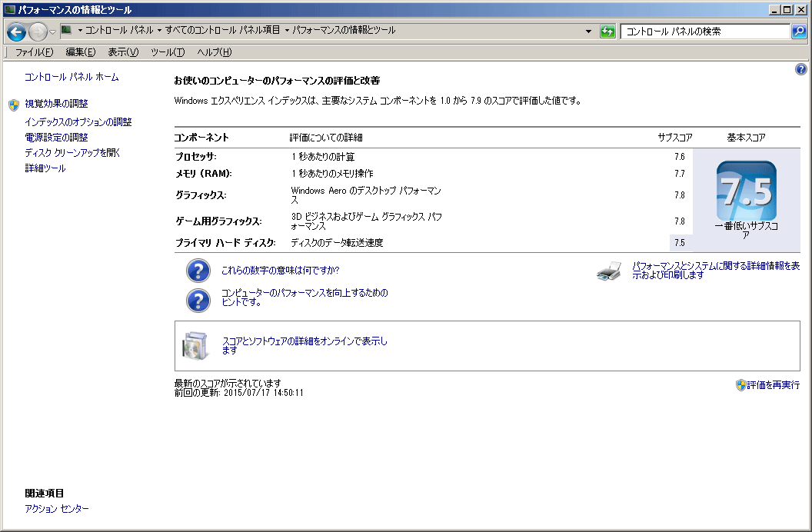Click question icon beside これらの数字の意味は何ですか
Image resolution: width=812 pixels, height=532 pixels.
click(198, 271)
